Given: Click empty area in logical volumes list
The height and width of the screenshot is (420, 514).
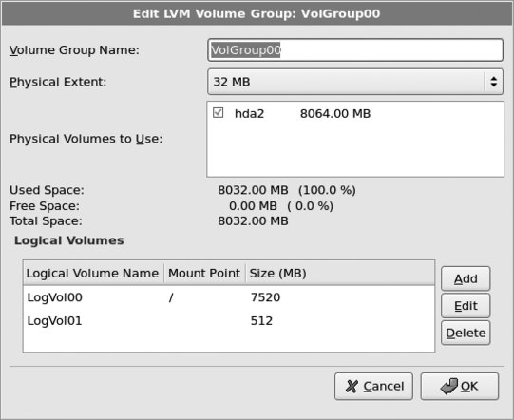Looking at the screenshot, I should tap(229, 342).
